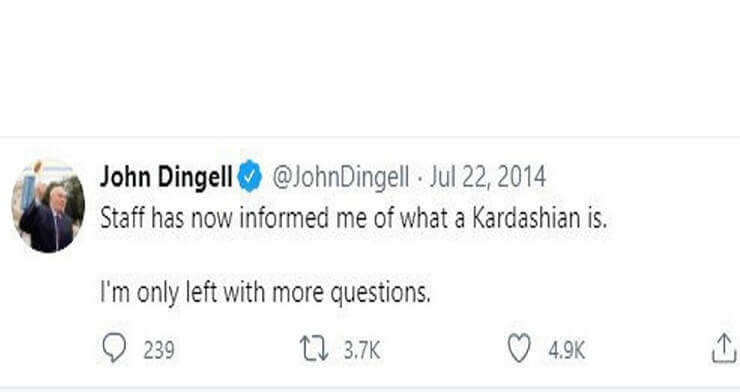Click the empty white area above the tweet
Image resolution: width=740 pixels, height=392 pixels.
[370, 66]
